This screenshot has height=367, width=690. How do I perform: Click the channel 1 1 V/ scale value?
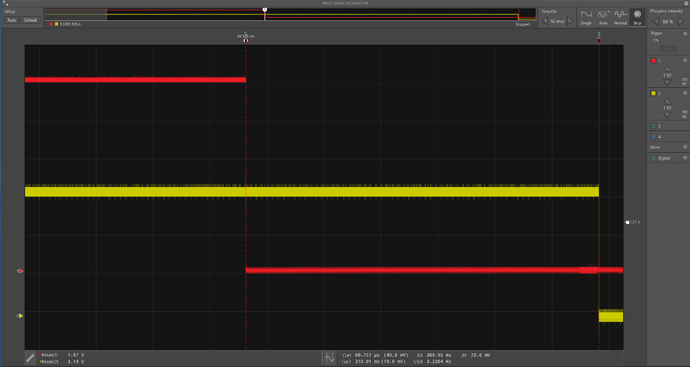[667, 76]
